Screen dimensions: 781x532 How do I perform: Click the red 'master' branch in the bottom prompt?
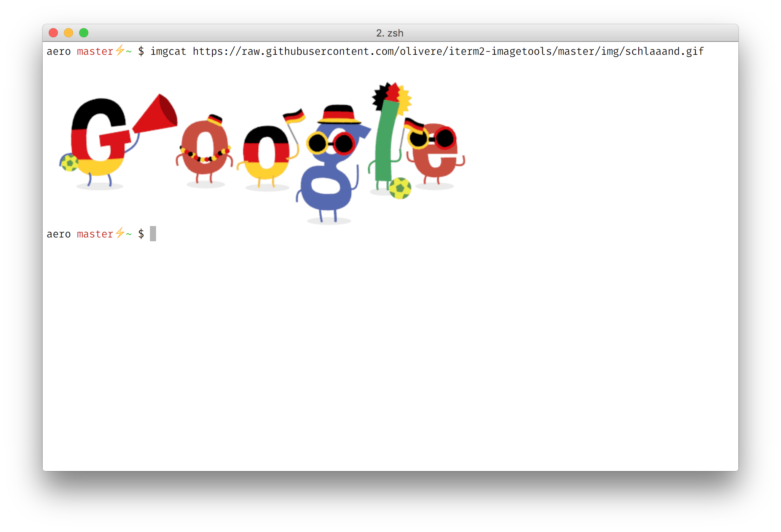tap(95, 234)
